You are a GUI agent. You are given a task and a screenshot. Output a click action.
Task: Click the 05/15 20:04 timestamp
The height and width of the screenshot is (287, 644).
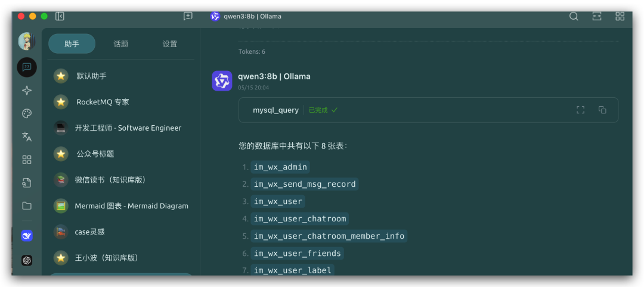point(253,88)
